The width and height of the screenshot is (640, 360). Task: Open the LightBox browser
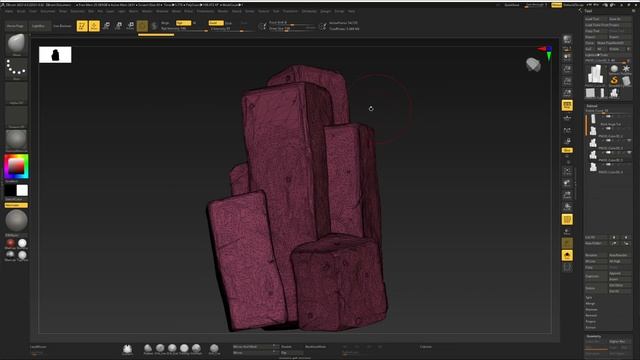39,26
